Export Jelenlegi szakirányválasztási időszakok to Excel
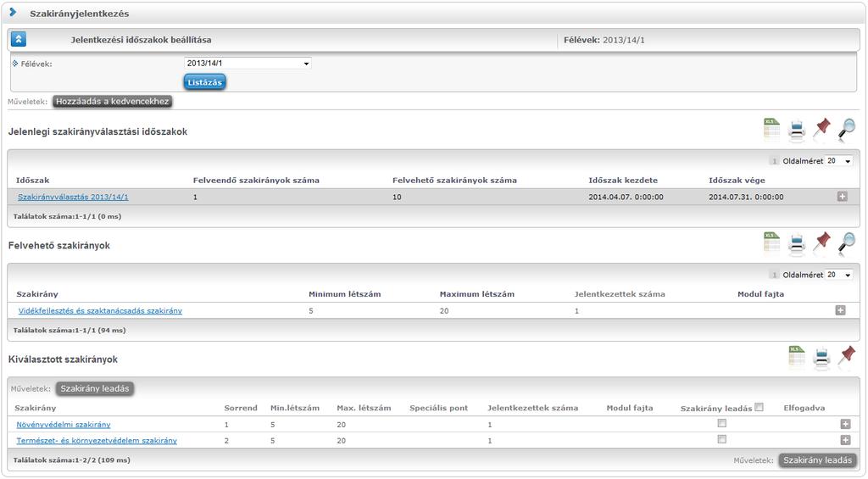Image resolution: width=868 pixels, height=479 pixels. click(x=771, y=129)
